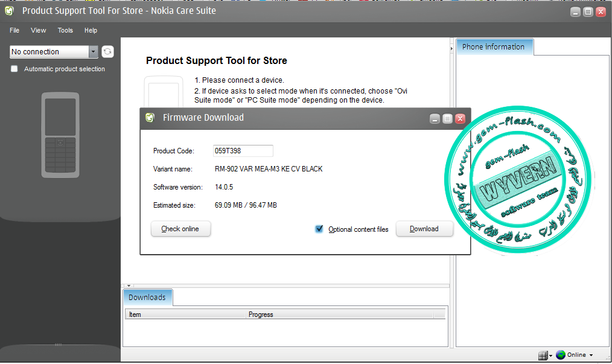The image size is (612, 364).
Task: Open the File menu
Action: point(14,30)
